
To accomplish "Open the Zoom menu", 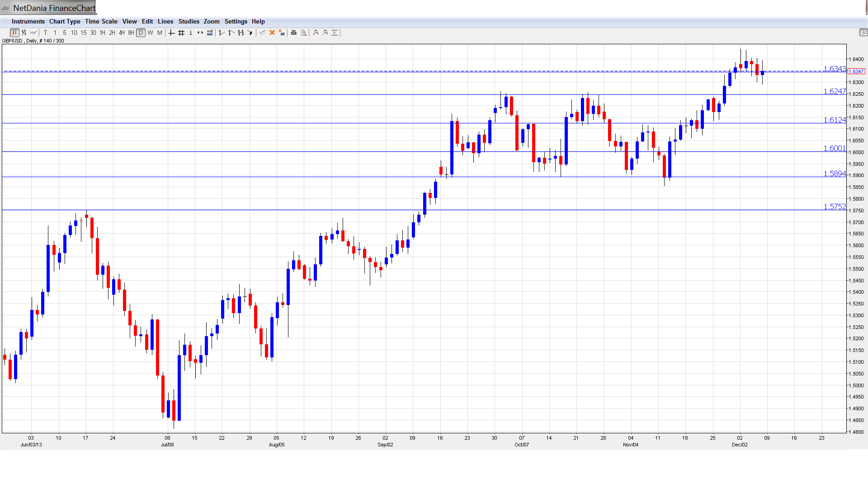I will point(212,21).
